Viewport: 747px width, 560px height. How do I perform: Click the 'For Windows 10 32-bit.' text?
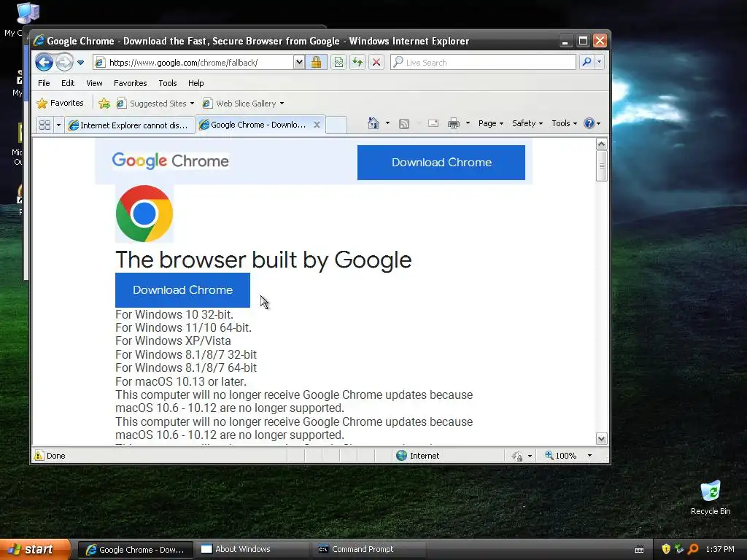[x=174, y=315]
